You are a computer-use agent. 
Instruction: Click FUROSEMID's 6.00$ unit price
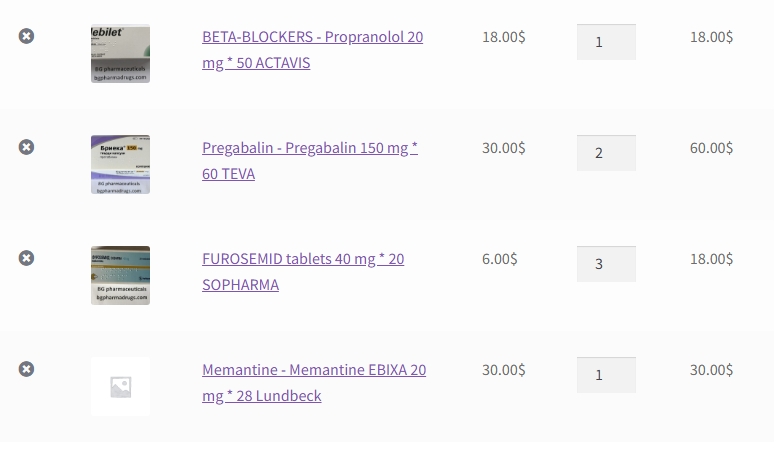[499, 259]
